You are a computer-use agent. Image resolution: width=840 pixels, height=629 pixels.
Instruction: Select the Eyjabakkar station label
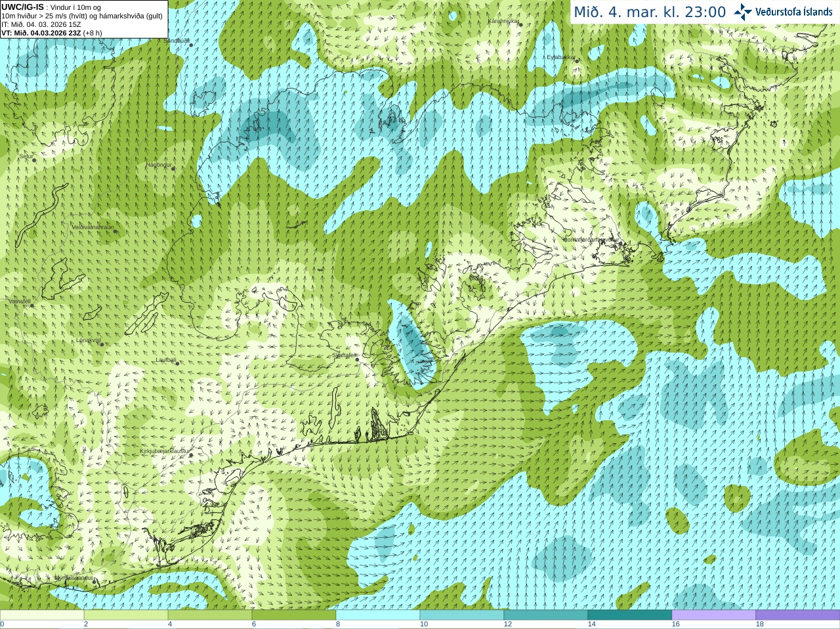pos(561,57)
